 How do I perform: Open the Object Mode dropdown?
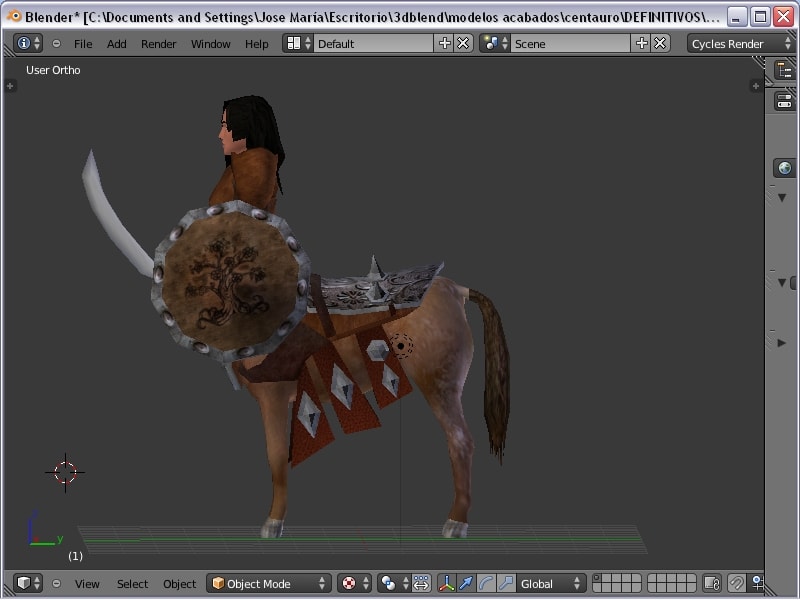pos(268,583)
